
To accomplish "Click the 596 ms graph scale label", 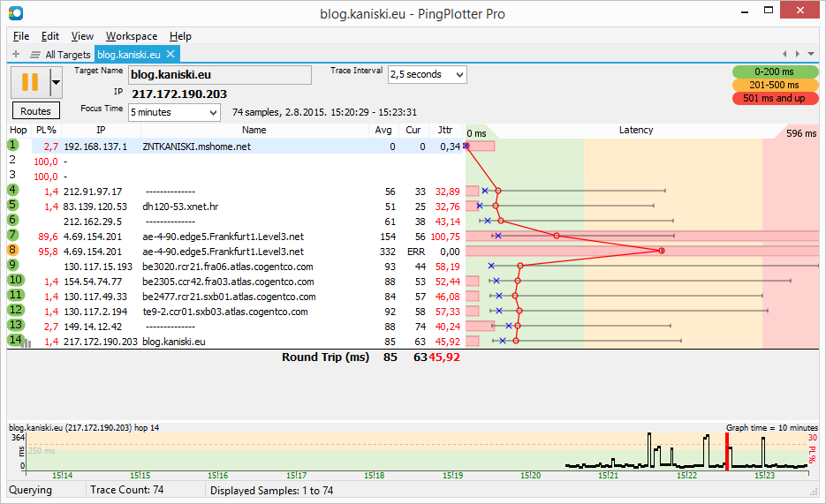I will point(801,133).
